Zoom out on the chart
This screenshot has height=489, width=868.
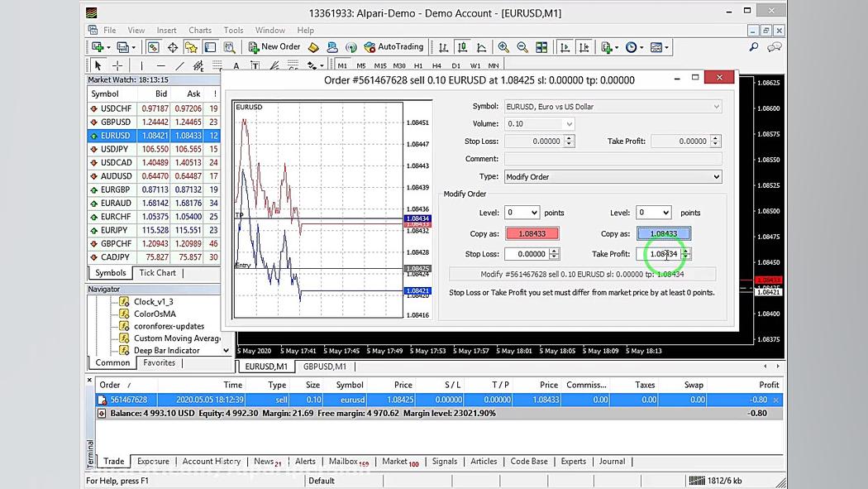pos(522,47)
